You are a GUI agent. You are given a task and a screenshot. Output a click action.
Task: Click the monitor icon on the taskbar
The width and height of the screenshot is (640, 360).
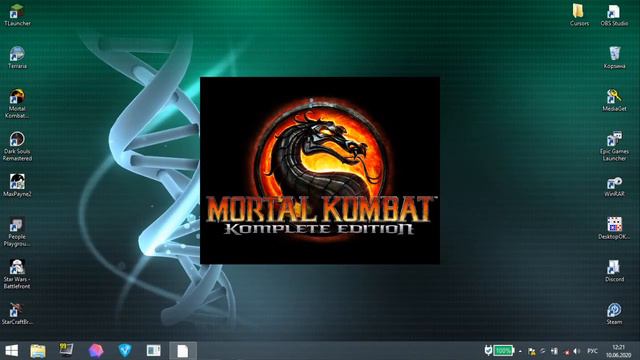click(x=66, y=351)
